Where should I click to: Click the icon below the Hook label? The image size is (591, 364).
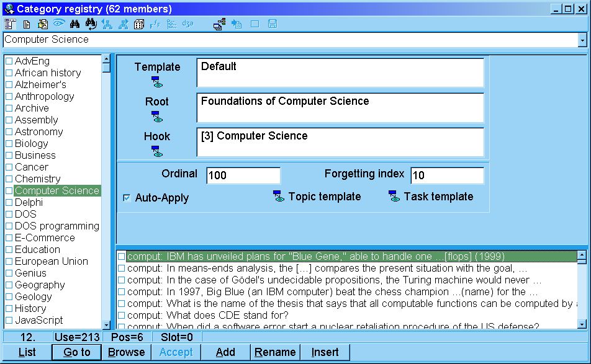point(157,151)
